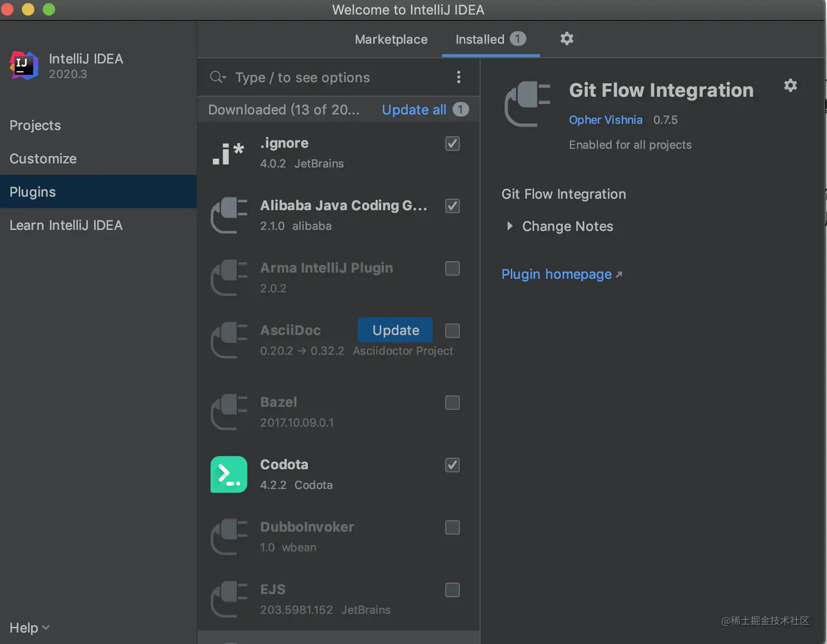Click the Installed tab update count badge
This screenshot has height=644, width=827.
pos(517,39)
